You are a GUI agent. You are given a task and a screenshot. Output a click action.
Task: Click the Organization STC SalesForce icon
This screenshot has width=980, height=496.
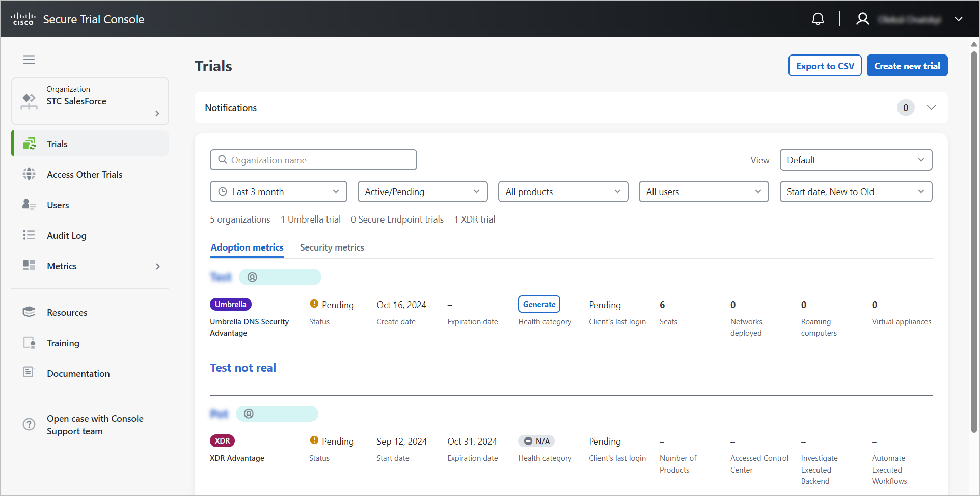pyautogui.click(x=29, y=101)
